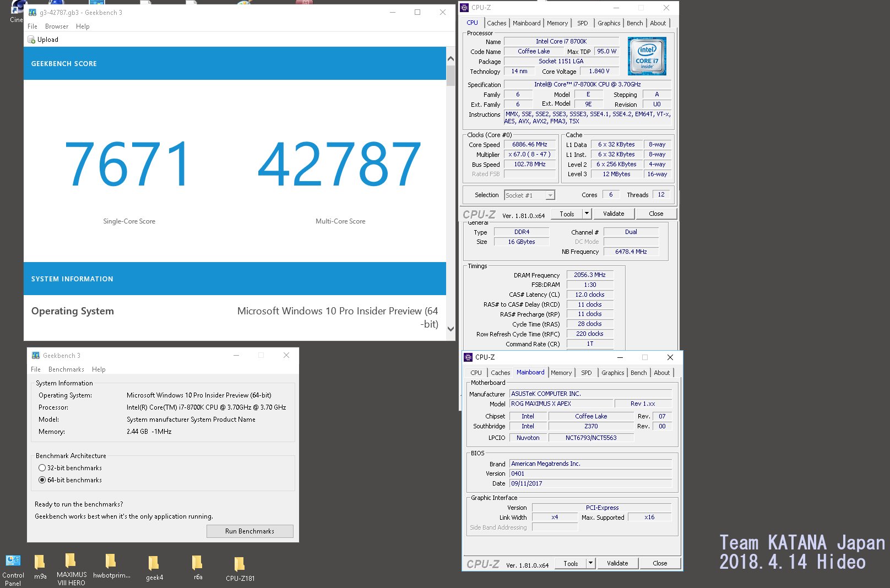Switch to About tab in lower CPU-Z
Viewport: 890px width, 588px height.
point(661,373)
